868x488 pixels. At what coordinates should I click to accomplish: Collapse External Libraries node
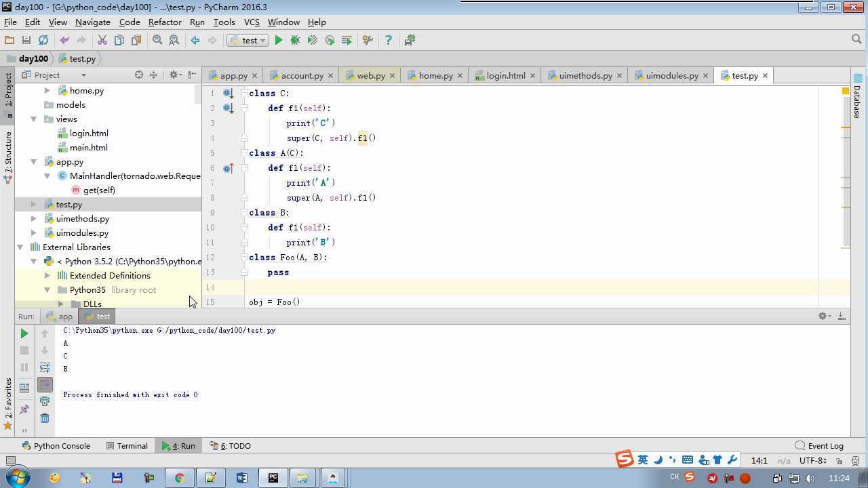20,247
